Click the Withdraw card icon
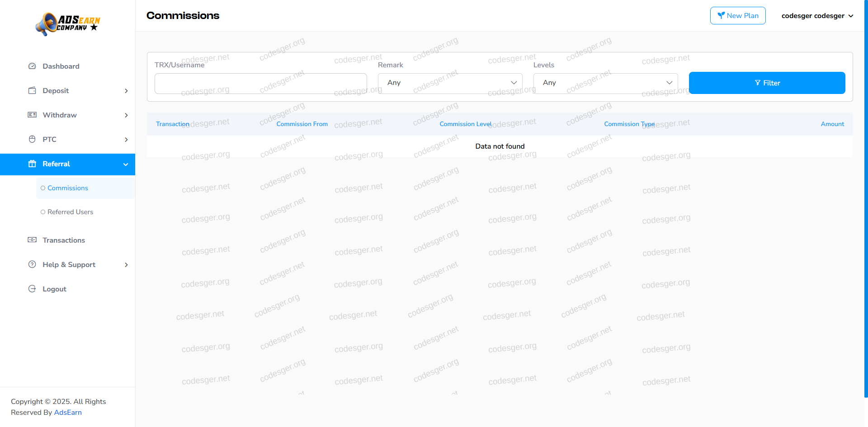This screenshot has width=868, height=427. click(32, 115)
